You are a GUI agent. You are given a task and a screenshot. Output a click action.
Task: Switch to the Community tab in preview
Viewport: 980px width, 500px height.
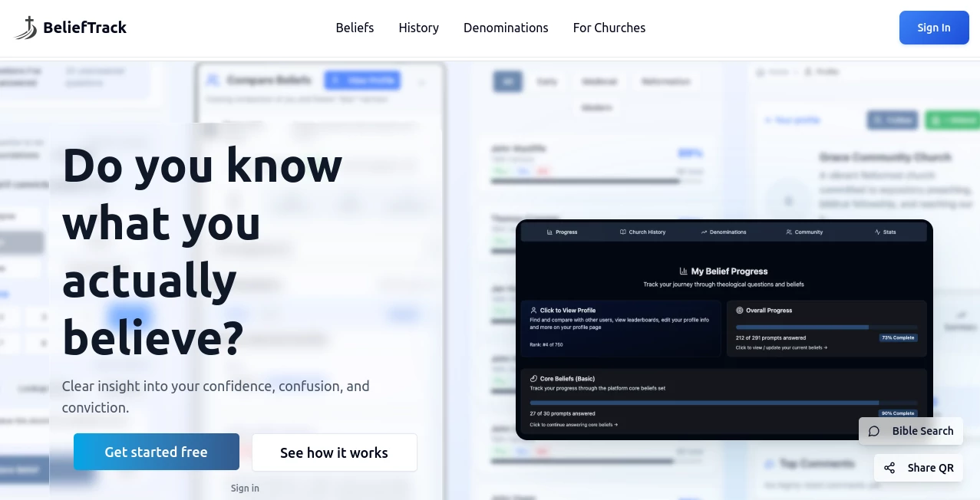click(x=804, y=232)
